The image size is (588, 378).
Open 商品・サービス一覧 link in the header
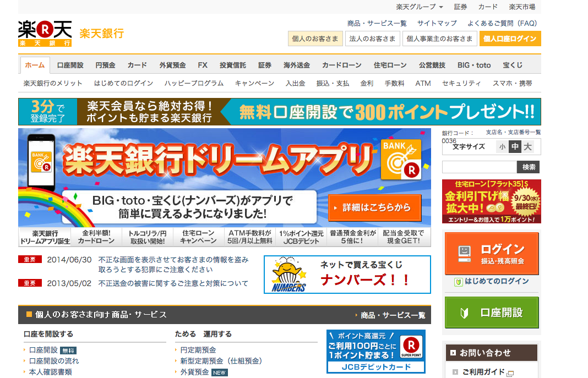click(x=377, y=23)
